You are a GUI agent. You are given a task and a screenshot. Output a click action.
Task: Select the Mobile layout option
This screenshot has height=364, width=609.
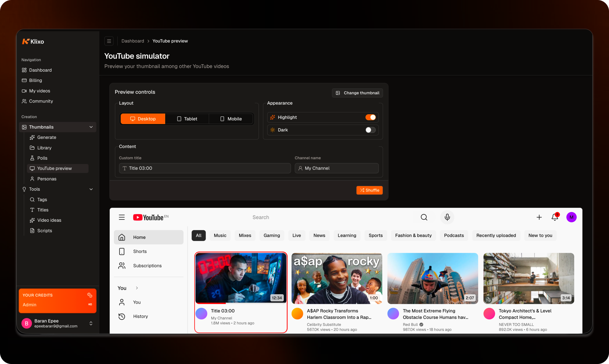(231, 119)
